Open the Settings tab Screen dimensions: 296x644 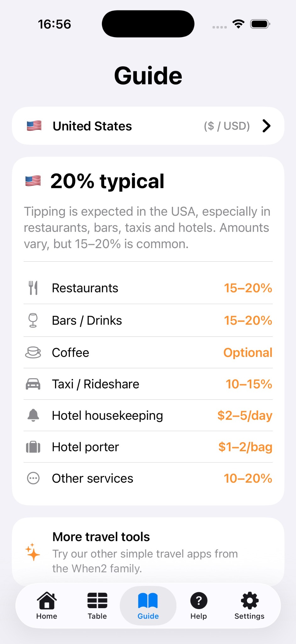pos(249,606)
